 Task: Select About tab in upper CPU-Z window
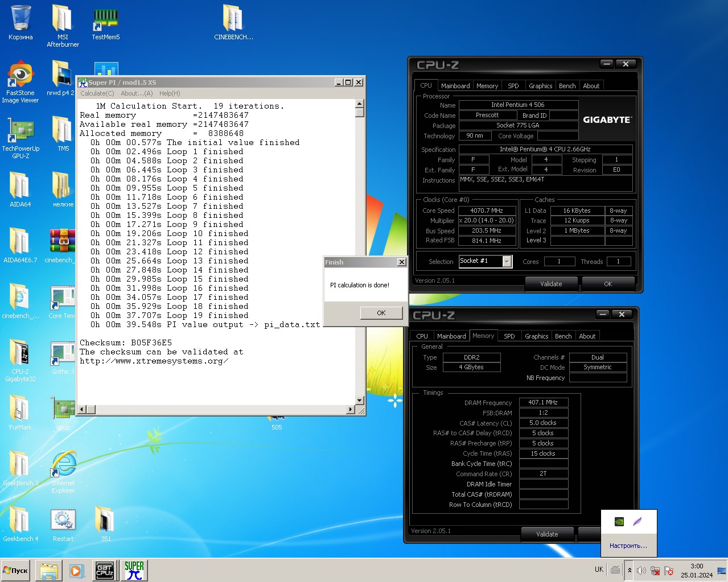(591, 86)
